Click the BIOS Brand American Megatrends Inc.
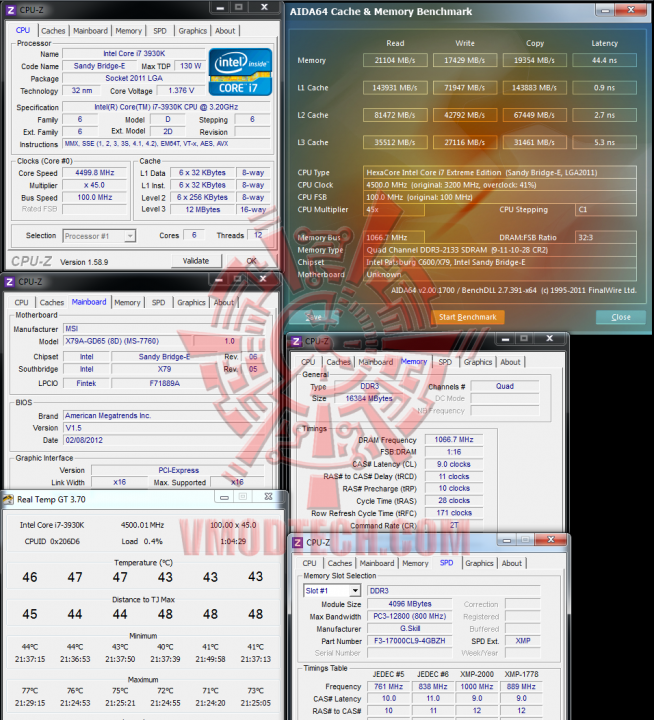 coord(164,416)
